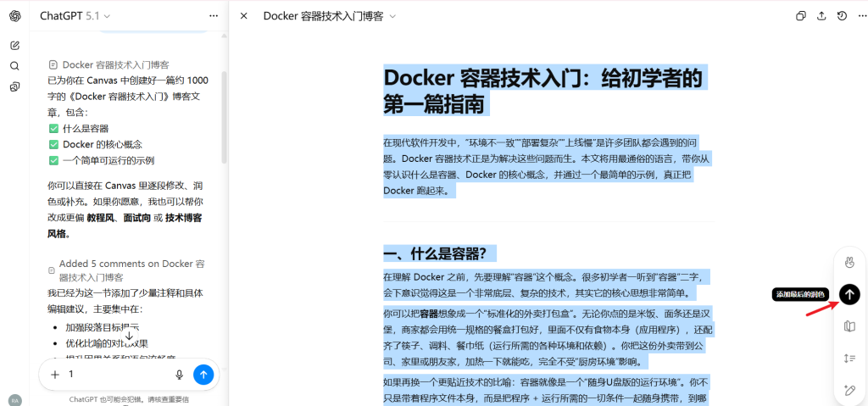Viewport: 868px width, 406px height.
Task: Click the chat scrollbar thumb
Action: (x=224, y=118)
